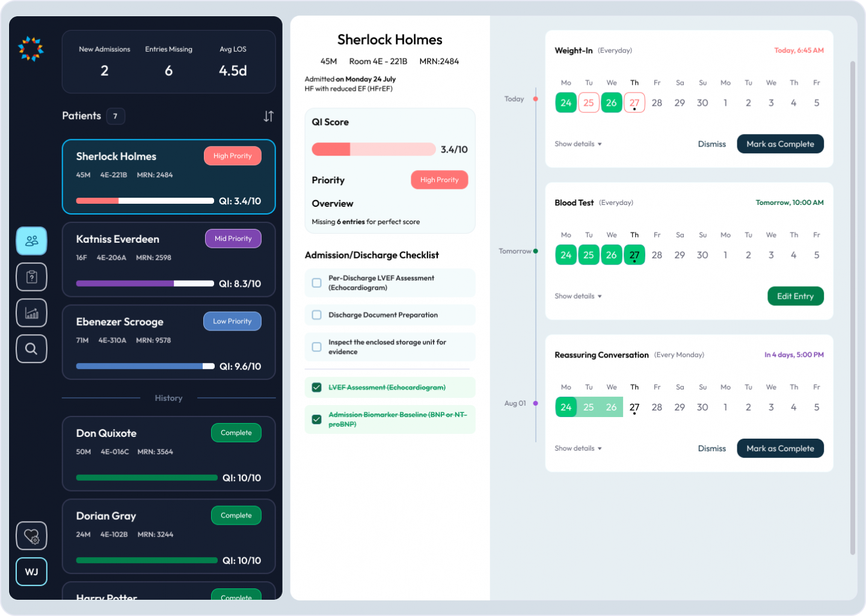Open Dorian Gray history card

(x=168, y=536)
